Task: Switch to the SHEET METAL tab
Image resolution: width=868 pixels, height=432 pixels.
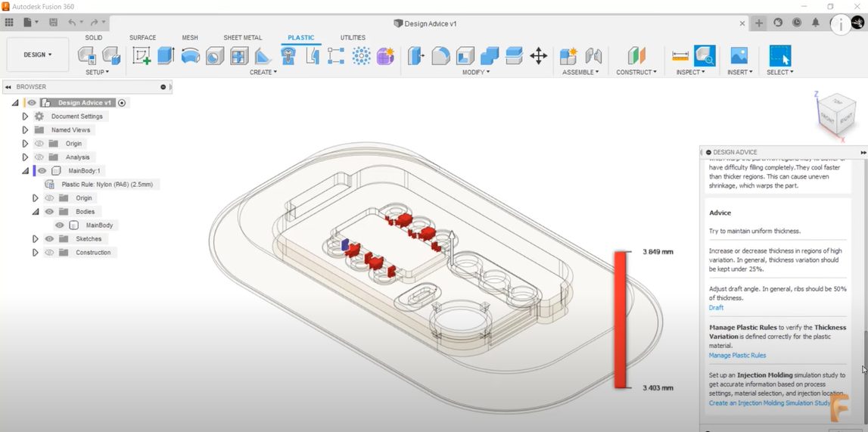Action: (x=243, y=38)
